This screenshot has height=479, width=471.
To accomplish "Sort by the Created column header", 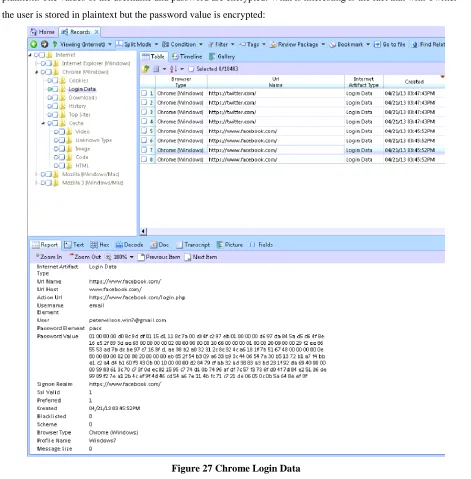I will (414, 82).
